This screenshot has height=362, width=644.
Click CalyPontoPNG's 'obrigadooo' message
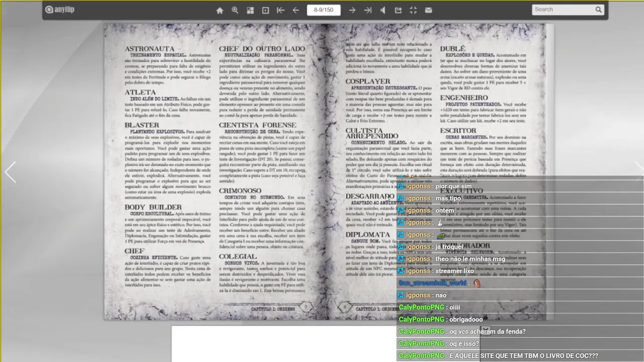tap(466, 319)
